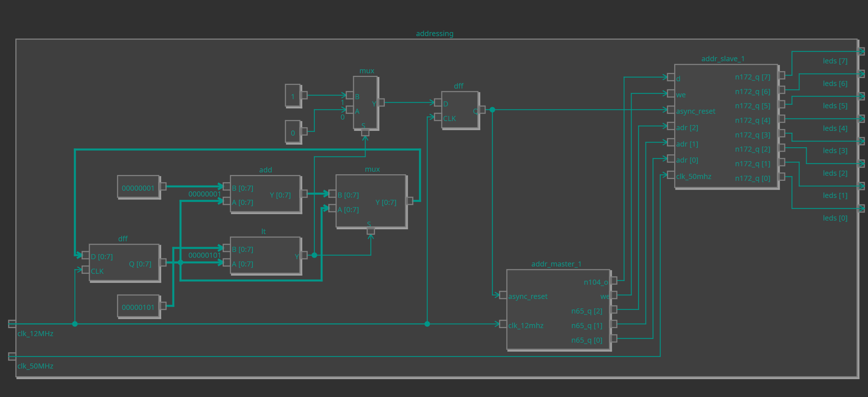The image size is (868, 397).
Task: Click the addressing module title label
Action: [434, 34]
